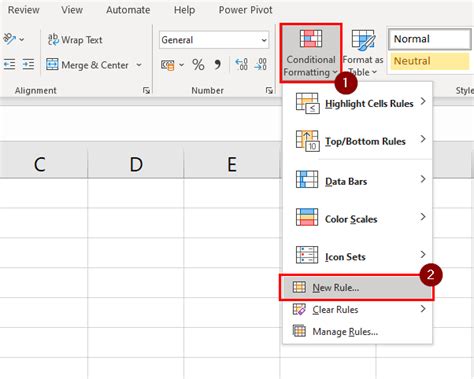474x379 pixels.
Task: Click the Highlight Cells Rules icon
Action: coord(307,103)
